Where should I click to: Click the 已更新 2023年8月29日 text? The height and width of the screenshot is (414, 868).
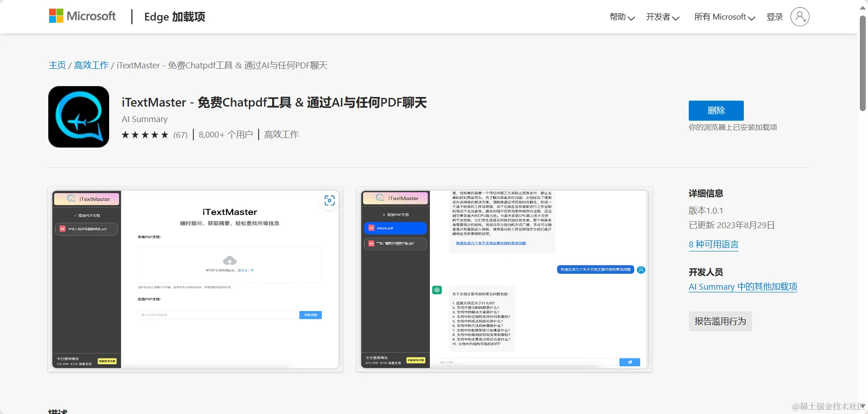(x=732, y=225)
